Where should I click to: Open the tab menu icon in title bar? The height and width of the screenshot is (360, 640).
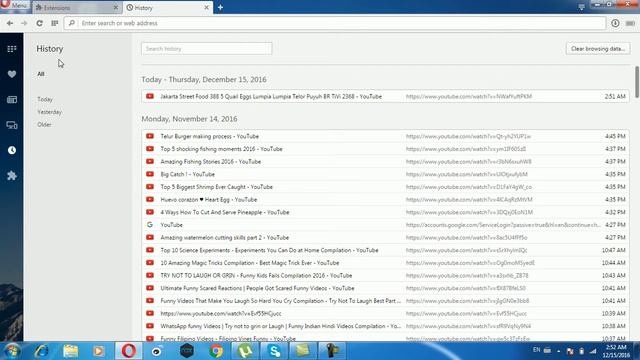coord(581,7)
